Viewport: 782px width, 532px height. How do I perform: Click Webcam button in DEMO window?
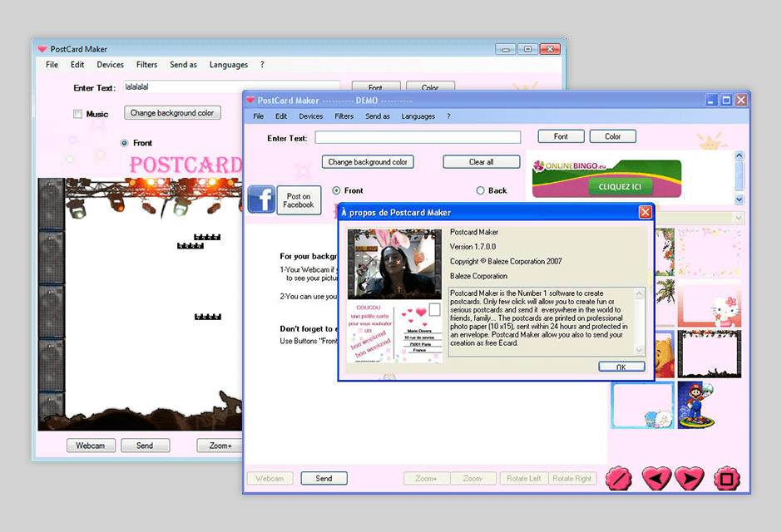click(270, 478)
